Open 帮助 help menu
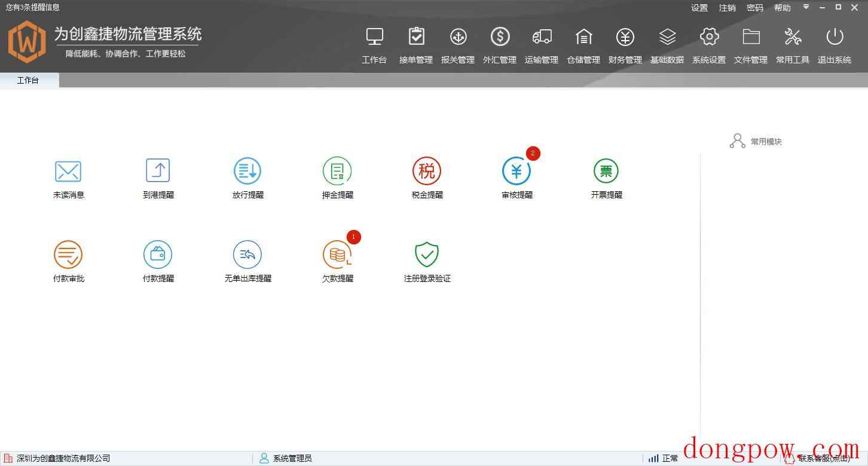The image size is (868, 466). coord(783,8)
